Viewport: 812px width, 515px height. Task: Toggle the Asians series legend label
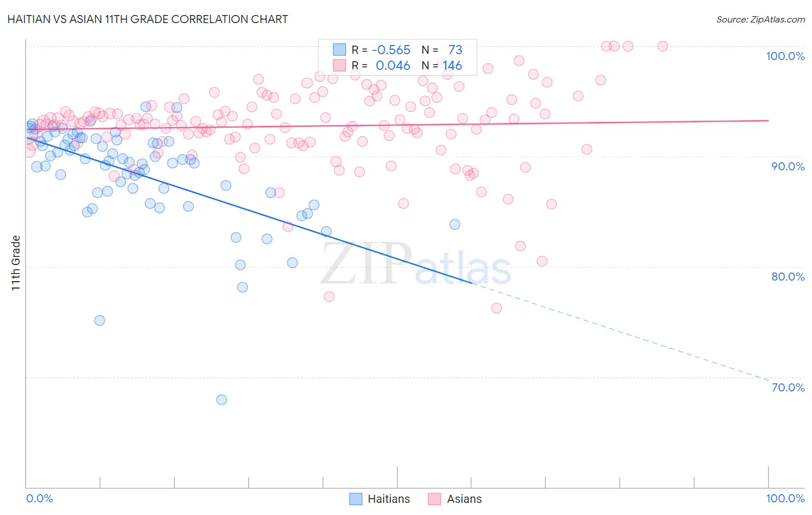[464, 499]
